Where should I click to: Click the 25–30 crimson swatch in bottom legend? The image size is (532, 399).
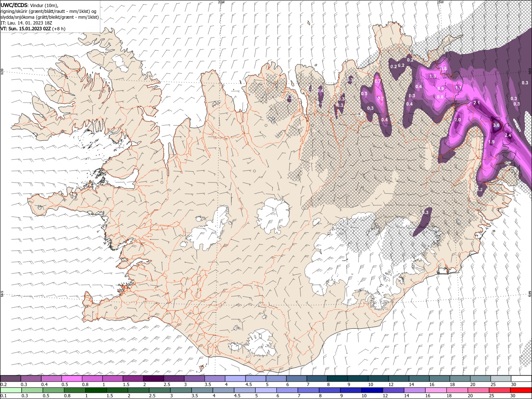click(x=500, y=390)
